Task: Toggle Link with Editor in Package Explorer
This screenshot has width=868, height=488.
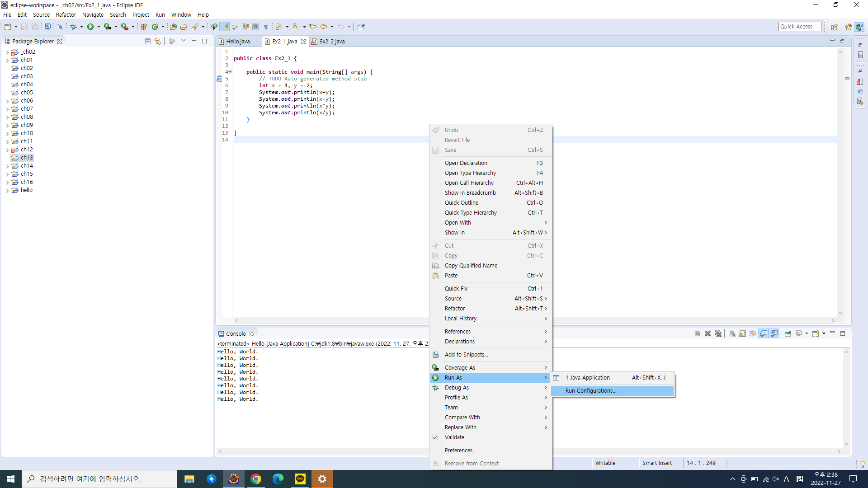Action: click(157, 41)
